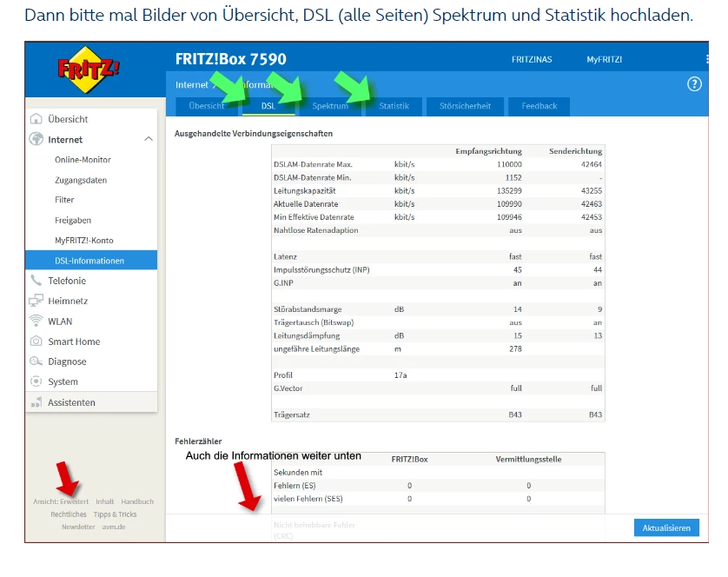Viewport: 728px width, 577px height.
Task: Open the Feedback tab
Action: click(539, 106)
